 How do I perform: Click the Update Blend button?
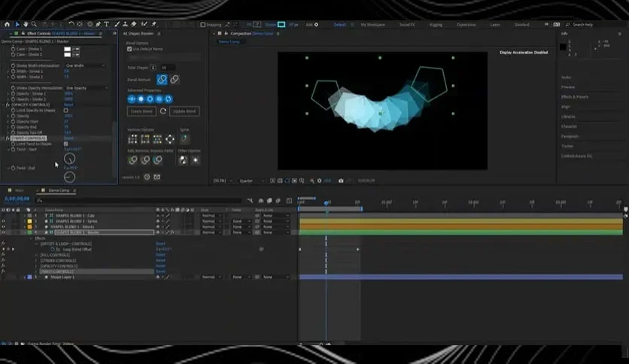click(184, 111)
